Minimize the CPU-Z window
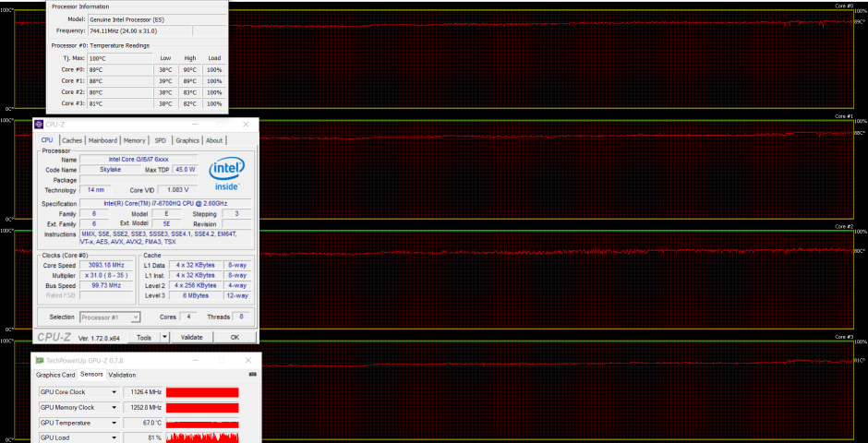The height and width of the screenshot is (443, 868). pos(195,125)
